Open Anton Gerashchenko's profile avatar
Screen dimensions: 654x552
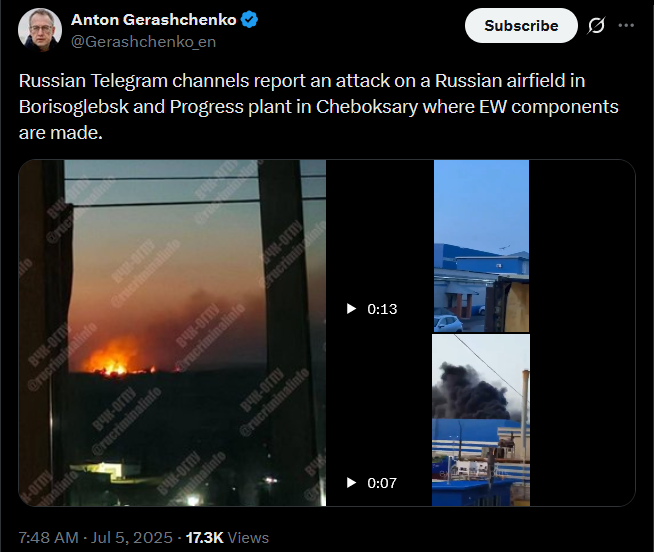[40, 30]
